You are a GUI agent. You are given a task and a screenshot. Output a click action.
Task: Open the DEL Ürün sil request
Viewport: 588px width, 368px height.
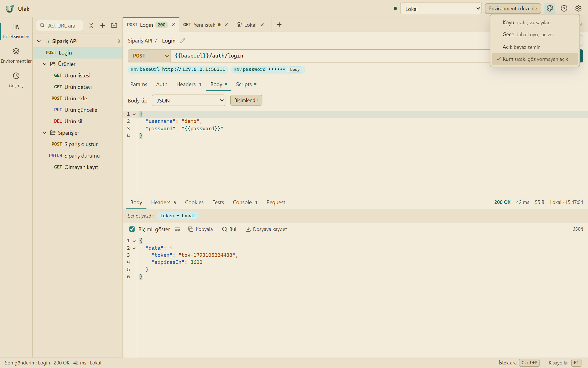[x=78, y=121]
